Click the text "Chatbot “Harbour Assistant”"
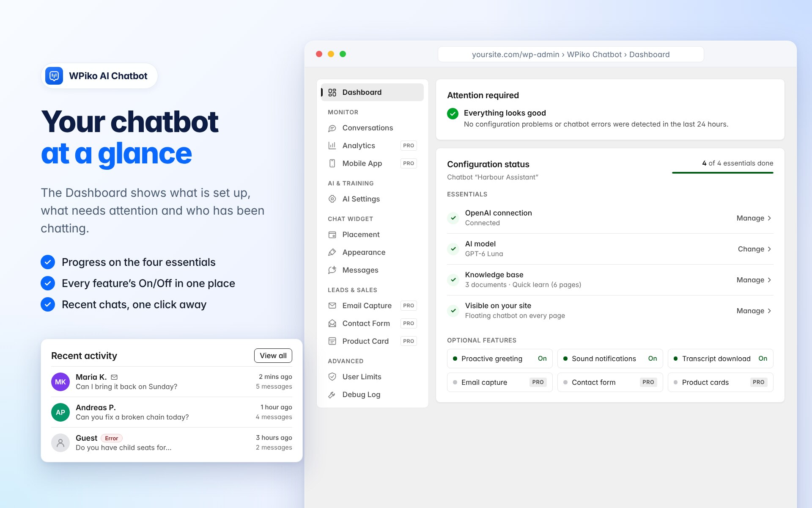The height and width of the screenshot is (508, 812). coord(493,177)
